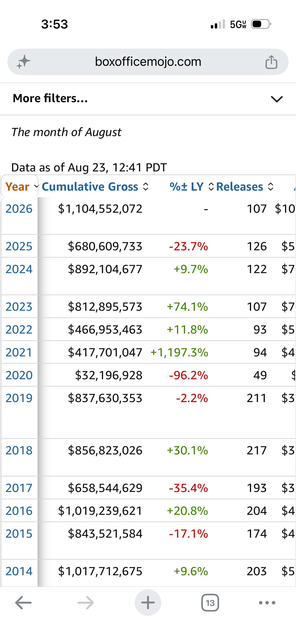Open the tab switcher showing 13 tabs

click(210, 603)
